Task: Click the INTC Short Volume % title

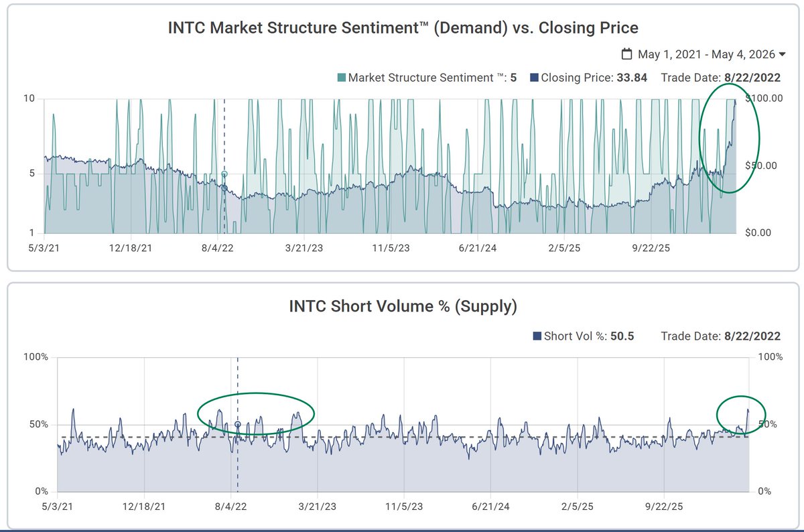Action: (x=403, y=306)
